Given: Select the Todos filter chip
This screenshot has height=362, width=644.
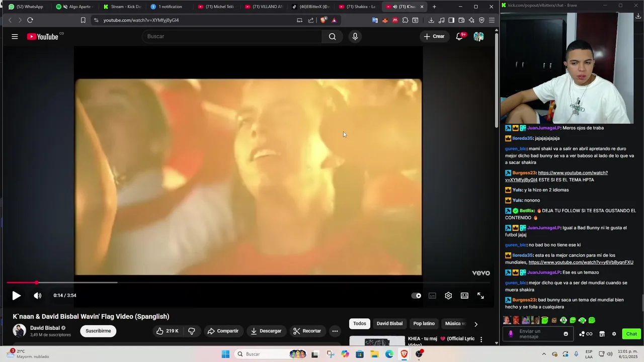Looking at the screenshot, I should 360,324.
